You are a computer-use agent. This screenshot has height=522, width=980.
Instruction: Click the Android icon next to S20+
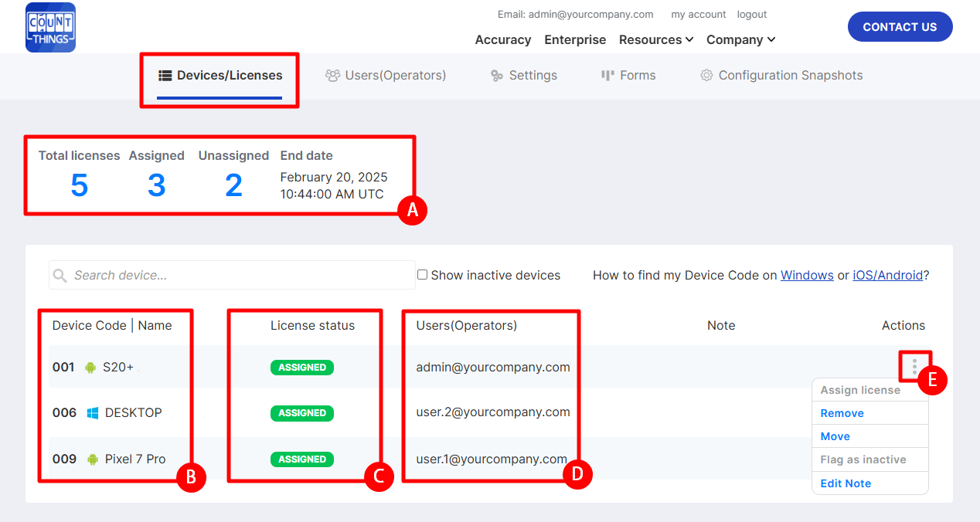pyautogui.click(x=90, y=368)
